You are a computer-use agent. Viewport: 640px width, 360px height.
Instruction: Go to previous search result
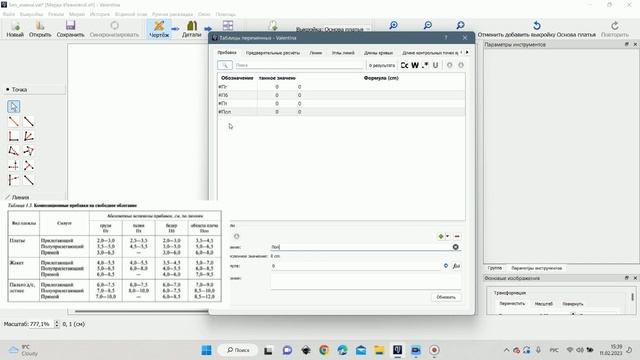pyautogui.click(x=449, y=65)
